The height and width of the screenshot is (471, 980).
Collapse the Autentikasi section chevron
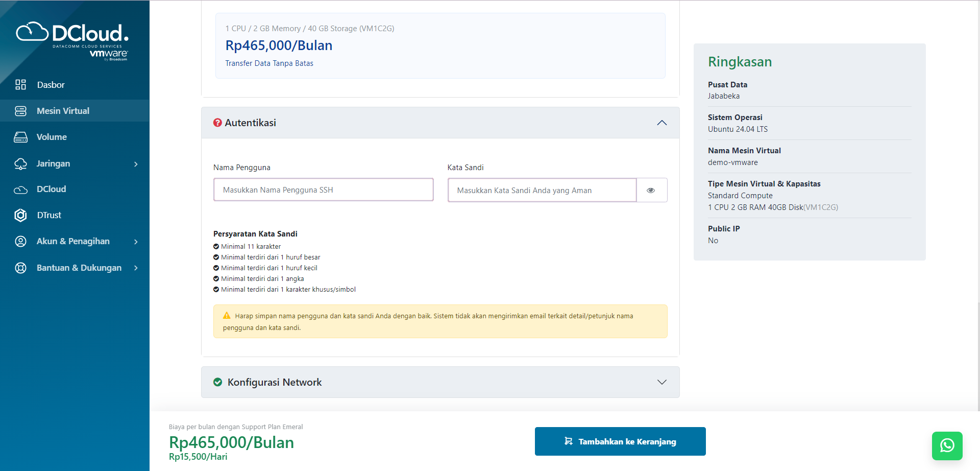(x=661, y=123)
